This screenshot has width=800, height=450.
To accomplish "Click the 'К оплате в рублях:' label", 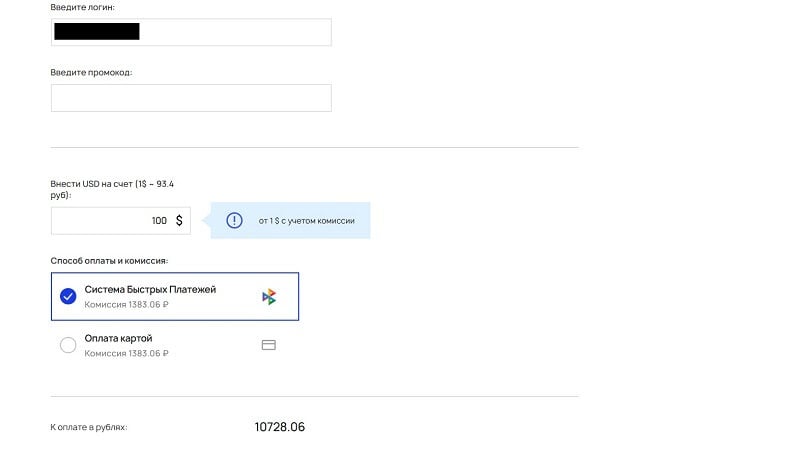I will click(89, 427).
